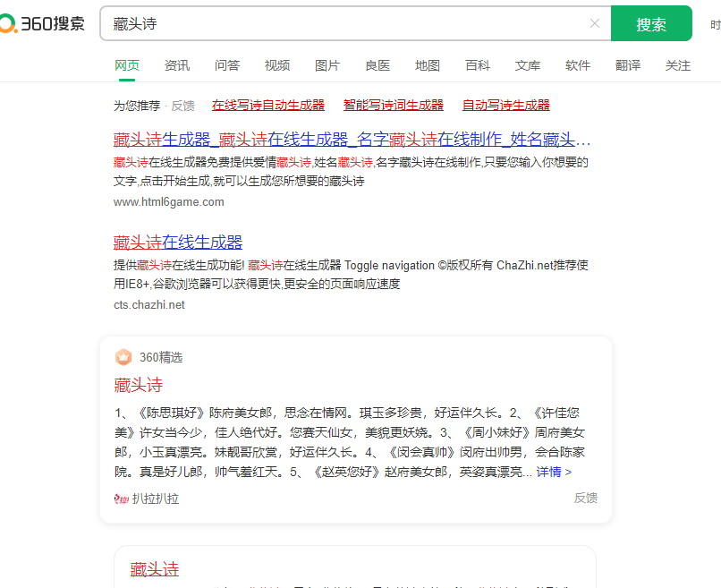Select the 地图 tab
721x588 pixels.
point(428,65)
